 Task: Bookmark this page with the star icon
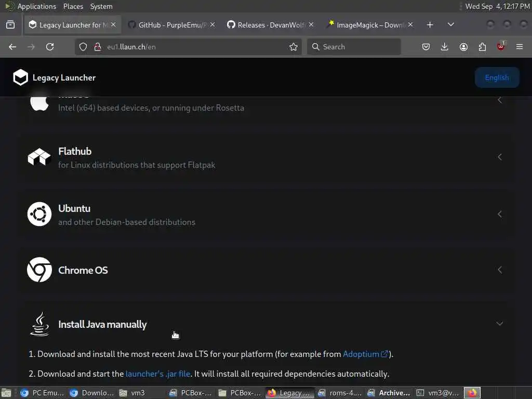(x=294, y=47)
